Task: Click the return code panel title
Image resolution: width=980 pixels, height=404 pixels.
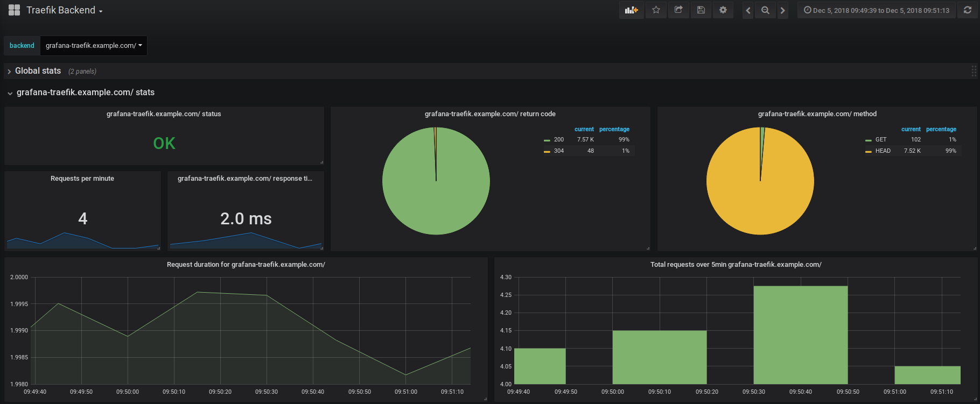Action: click(490, 114)
